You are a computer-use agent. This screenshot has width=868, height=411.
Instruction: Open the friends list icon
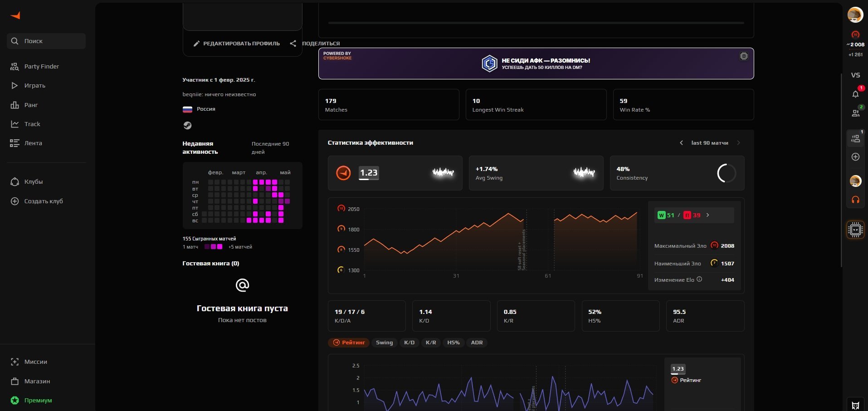[x=855, y=113]
